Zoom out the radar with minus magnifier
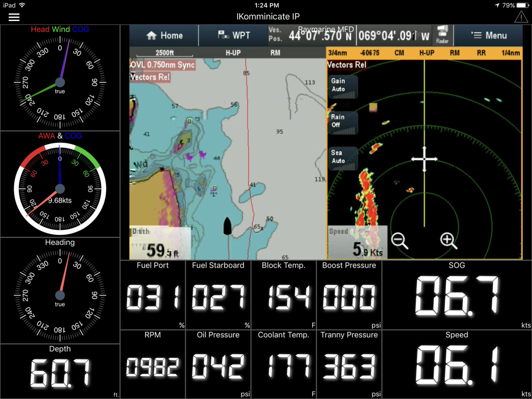The height and width of the screenshot is (399, 532). coord(399,240)
